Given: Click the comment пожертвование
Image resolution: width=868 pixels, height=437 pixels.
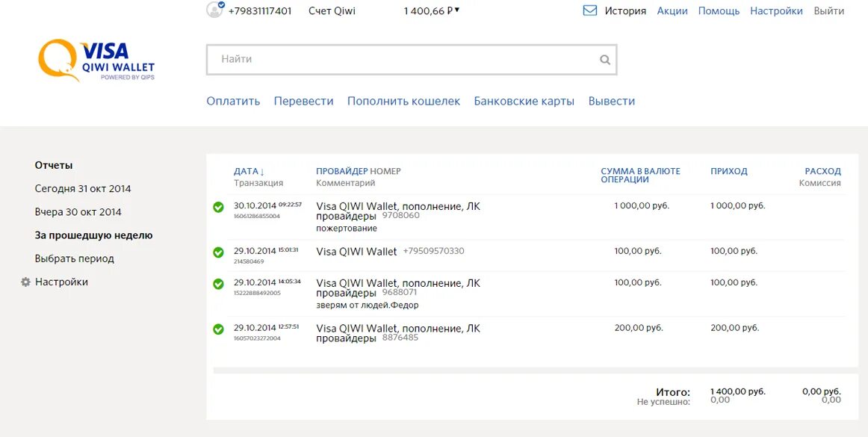Looking at the screenshot, I should pyautogui.click(x=347, y=228).
